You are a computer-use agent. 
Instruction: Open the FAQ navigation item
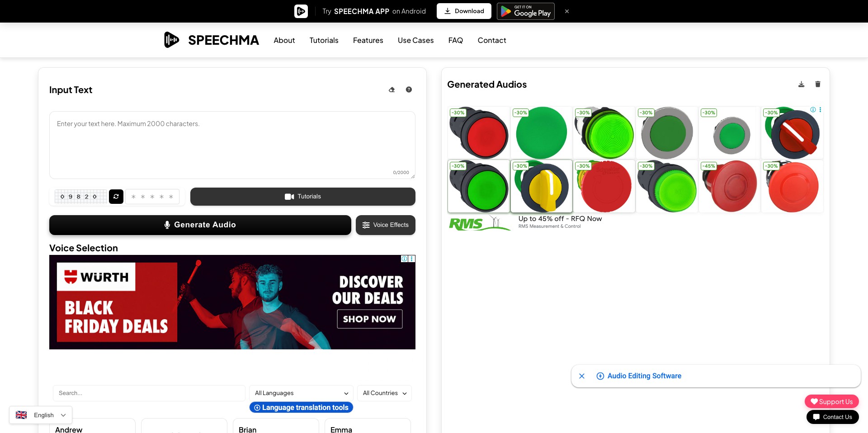click(456, 40)
